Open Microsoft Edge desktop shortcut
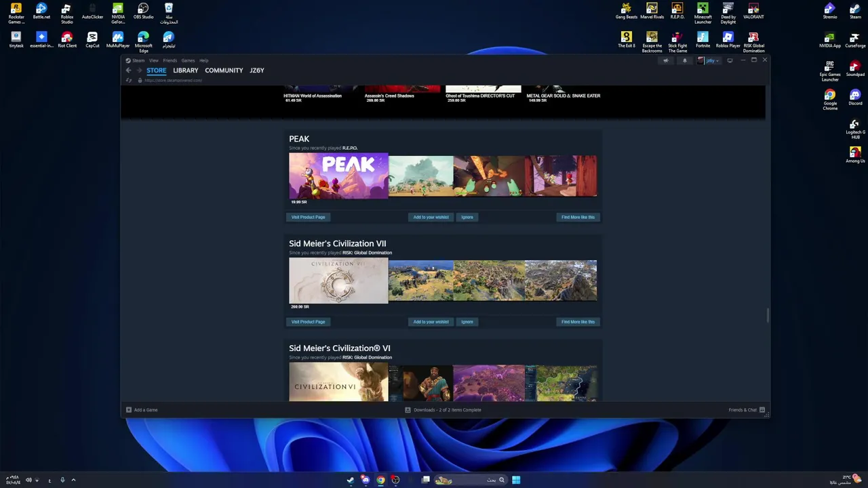 point(143,41)
